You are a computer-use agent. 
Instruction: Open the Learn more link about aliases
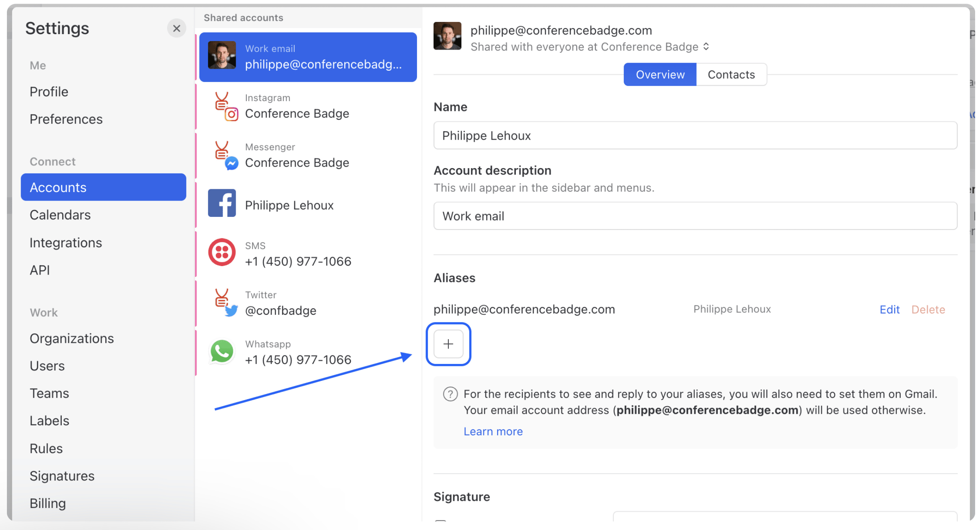point(493,431)
